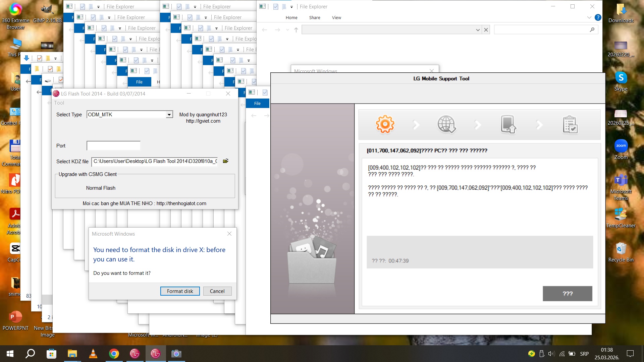The height and width of the screenshot is (362, 644).
Task: Expand the File Explorer ribbon chevron
Action: (x=589, y=17)
